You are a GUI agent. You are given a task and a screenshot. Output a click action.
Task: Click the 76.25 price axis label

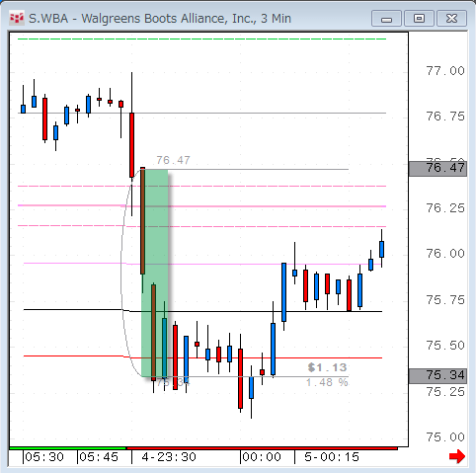click(445, 208)
